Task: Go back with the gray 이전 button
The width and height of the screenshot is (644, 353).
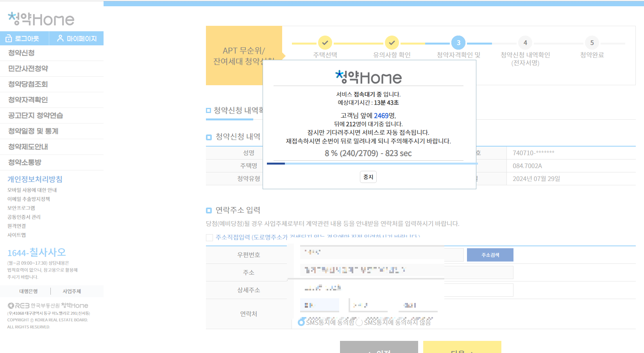Action: click(379, 347)
